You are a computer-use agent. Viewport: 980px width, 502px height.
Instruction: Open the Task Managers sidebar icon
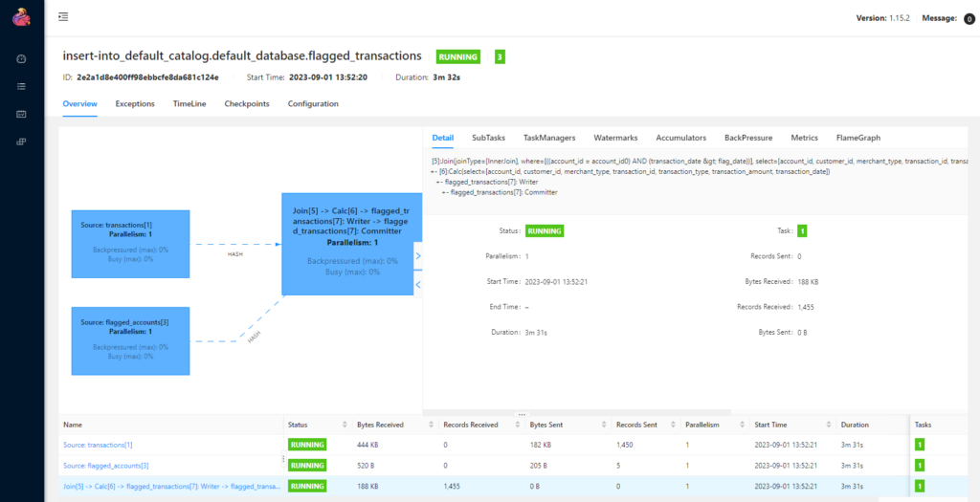[x=21, y=114]
